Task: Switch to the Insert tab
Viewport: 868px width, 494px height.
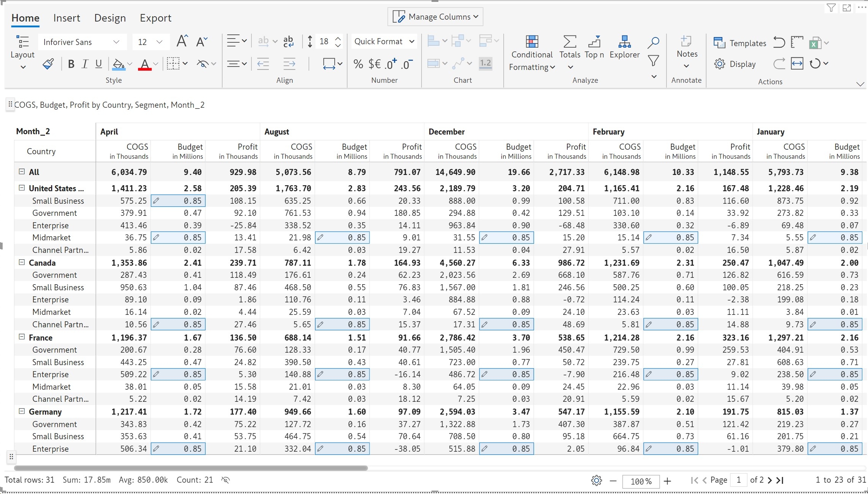Action: 67,18
